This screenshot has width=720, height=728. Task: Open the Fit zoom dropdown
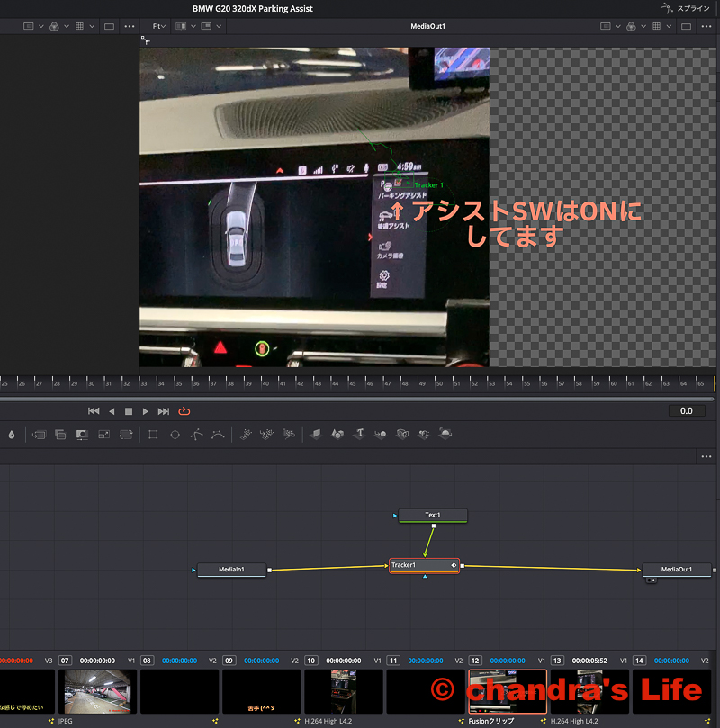pyautogui.click(x=159, y=26)
